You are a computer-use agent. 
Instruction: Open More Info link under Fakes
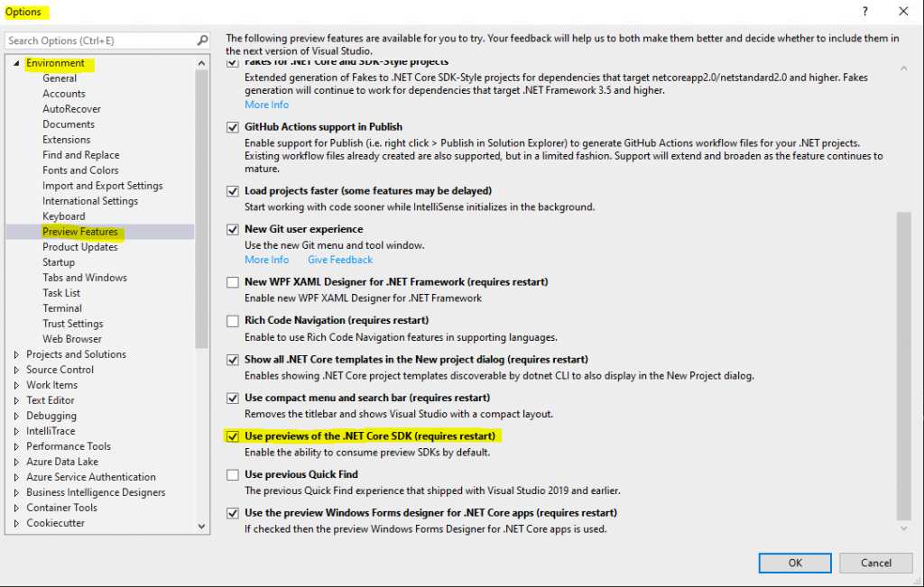point(267,105)
